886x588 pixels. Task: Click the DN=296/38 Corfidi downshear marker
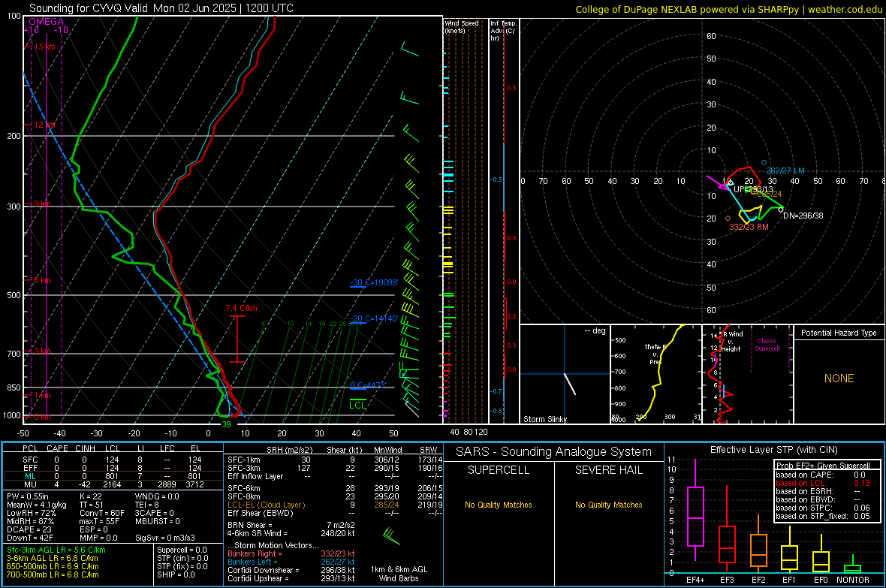click(781, 210)
